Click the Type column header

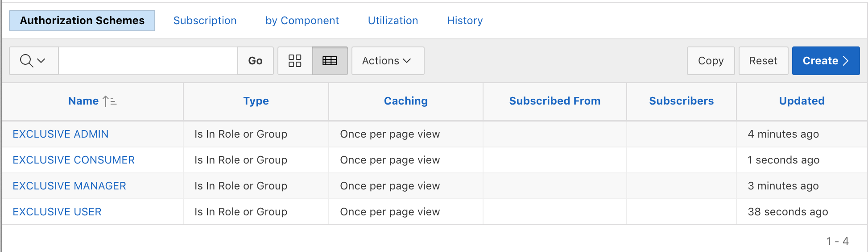tap(256, 101)
